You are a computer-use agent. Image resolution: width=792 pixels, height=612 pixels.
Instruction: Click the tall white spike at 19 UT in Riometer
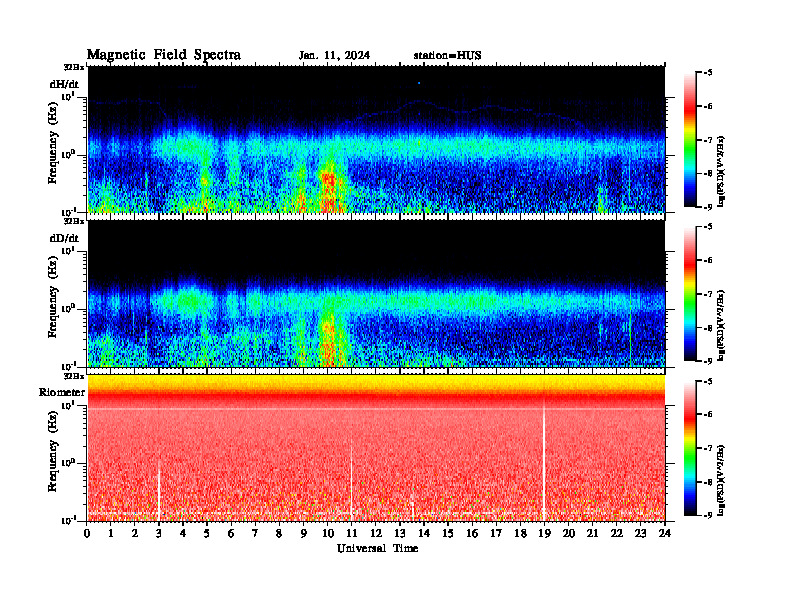544,460
